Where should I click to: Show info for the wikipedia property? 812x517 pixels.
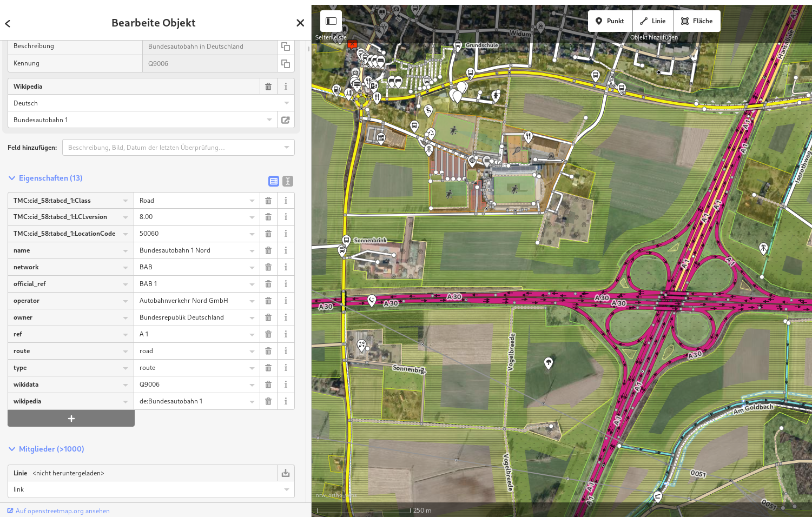point(286,401)
